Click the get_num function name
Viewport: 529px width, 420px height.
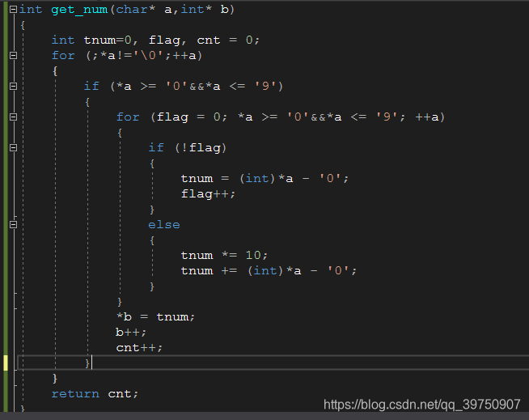79,10
